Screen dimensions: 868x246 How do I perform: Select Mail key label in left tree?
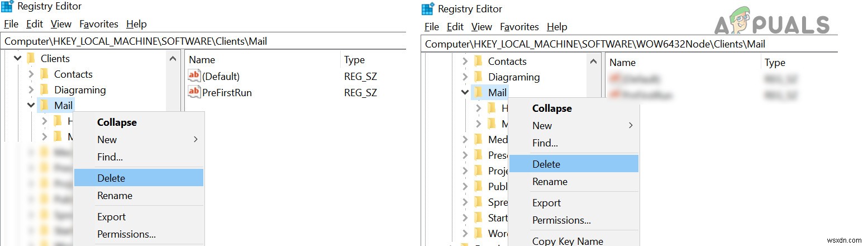tap(63, 106)
